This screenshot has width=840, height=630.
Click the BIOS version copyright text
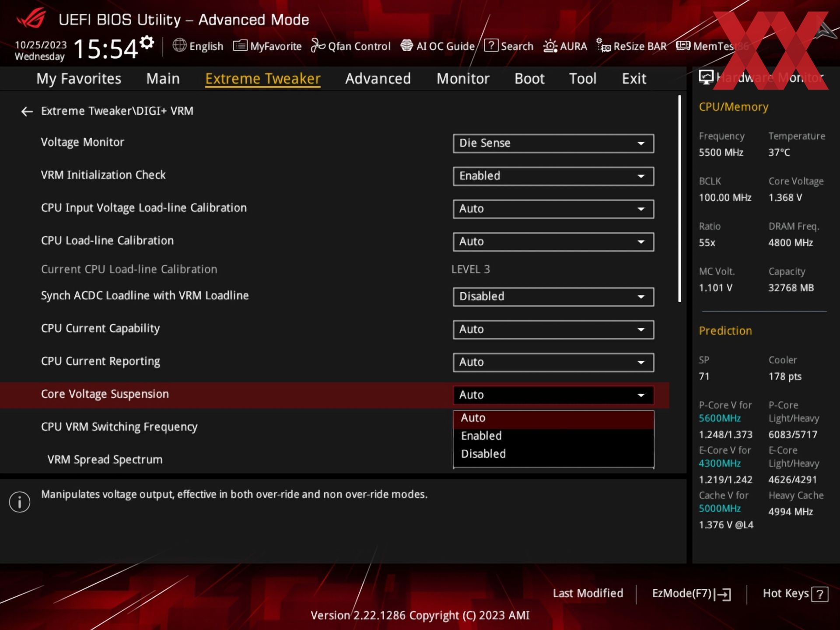coord(420,616)
